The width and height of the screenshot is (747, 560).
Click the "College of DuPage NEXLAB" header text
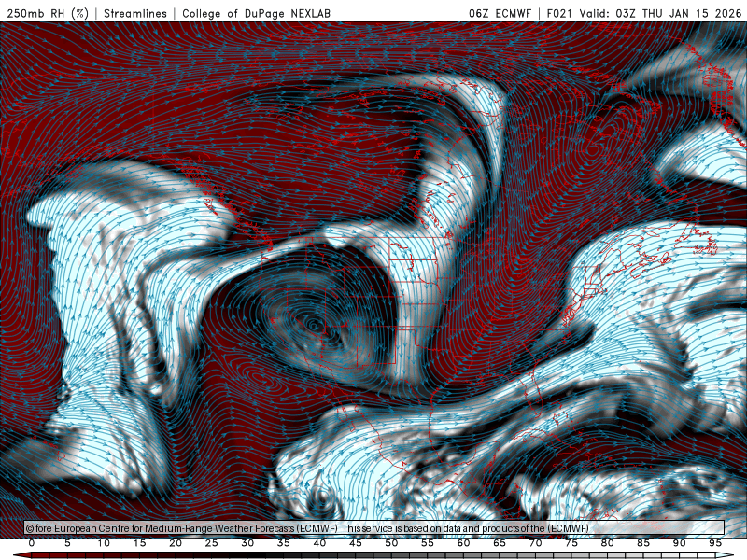[x=256, y=13]
